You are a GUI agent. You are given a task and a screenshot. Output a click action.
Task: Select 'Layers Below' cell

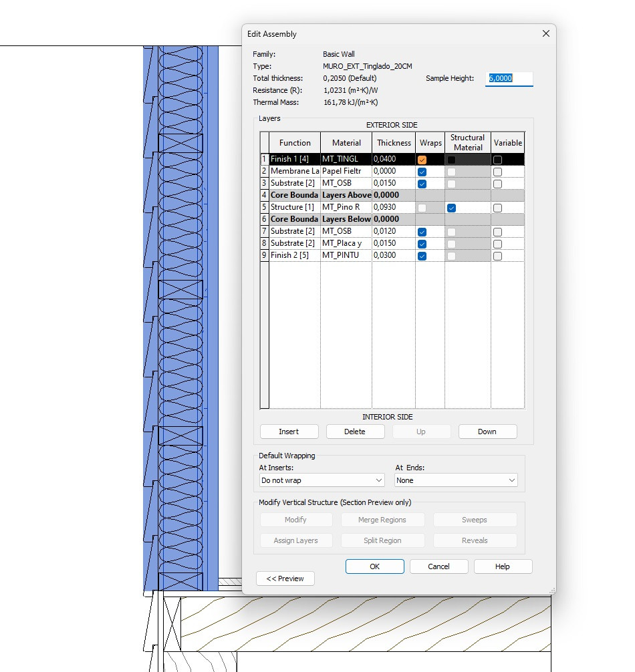click(346, 219)
